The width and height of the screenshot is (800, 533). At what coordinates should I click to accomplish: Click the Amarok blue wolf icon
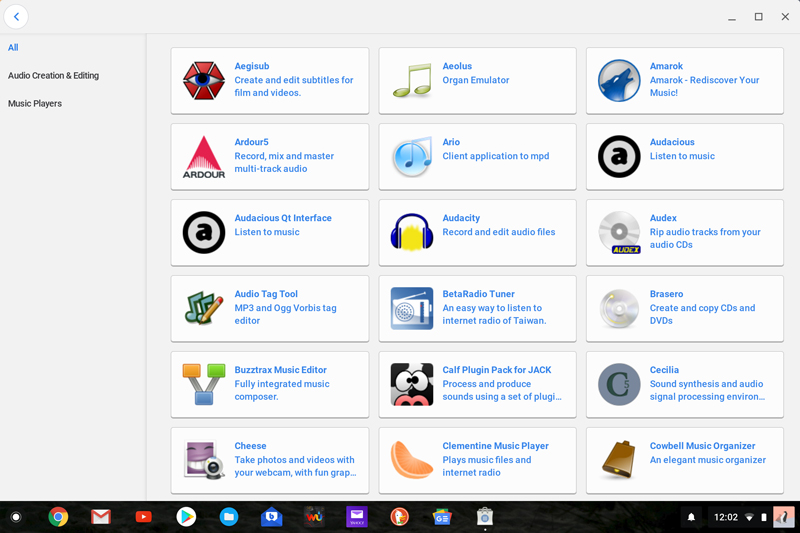[619, 81]
